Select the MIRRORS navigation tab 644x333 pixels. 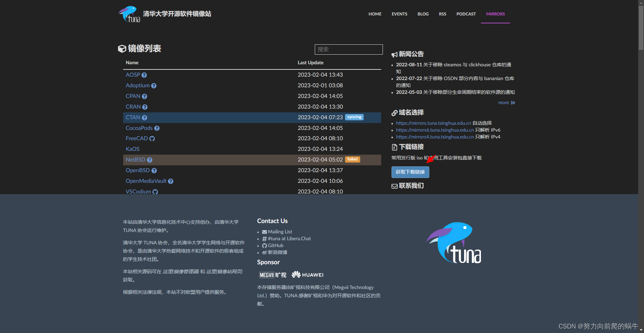pos(495,14)
